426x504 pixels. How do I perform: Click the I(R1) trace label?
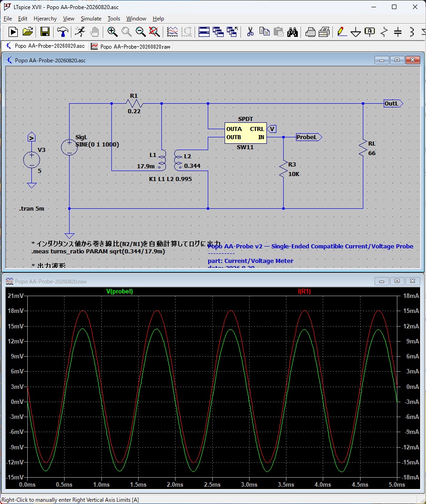(304, 291)
